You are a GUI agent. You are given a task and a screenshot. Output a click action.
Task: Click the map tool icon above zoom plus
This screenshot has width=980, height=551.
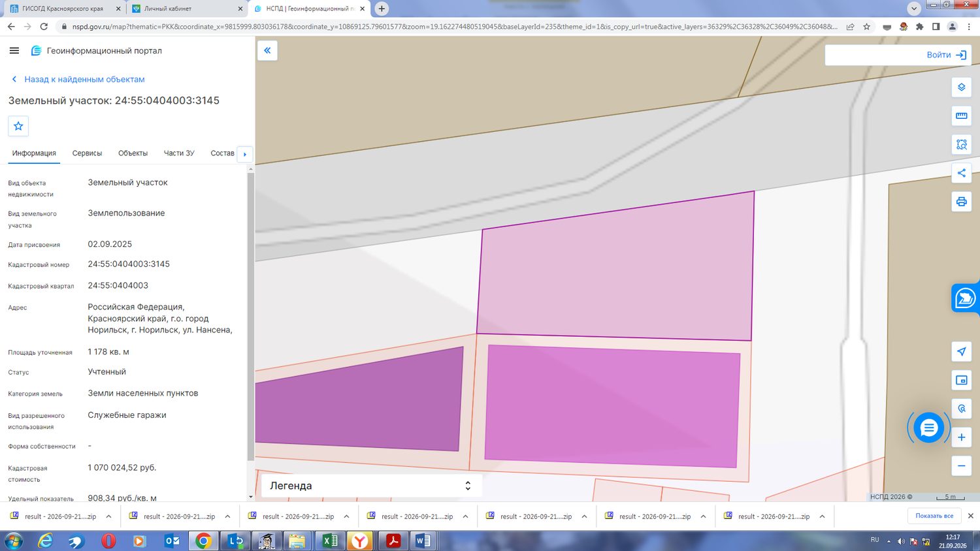click(961, 409)
